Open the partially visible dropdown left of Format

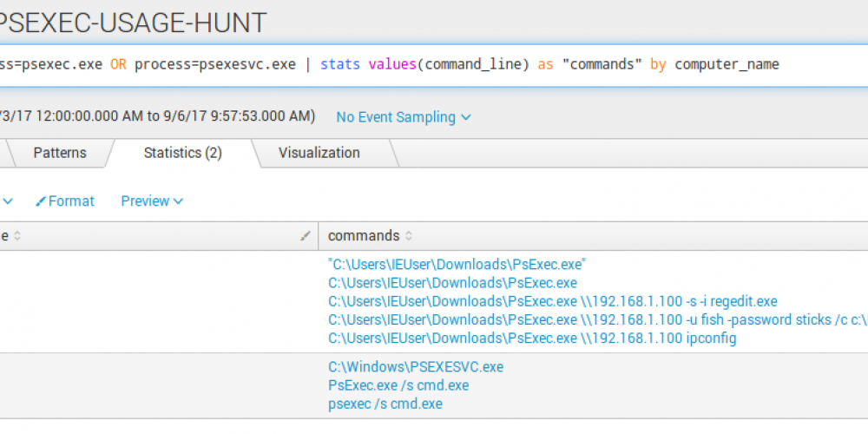[8, 201]
